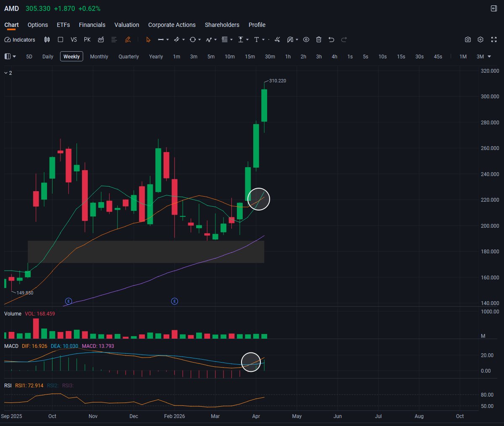Click the candlestick chart type icon
504x426 pixels.
[47, 39]
